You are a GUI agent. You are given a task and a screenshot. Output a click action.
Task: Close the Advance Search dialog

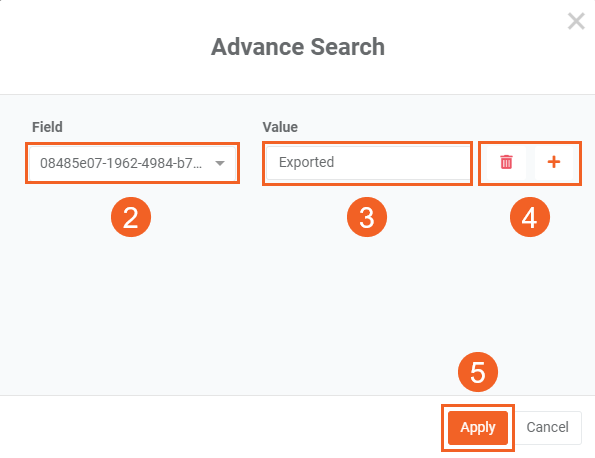pos(576,21)
